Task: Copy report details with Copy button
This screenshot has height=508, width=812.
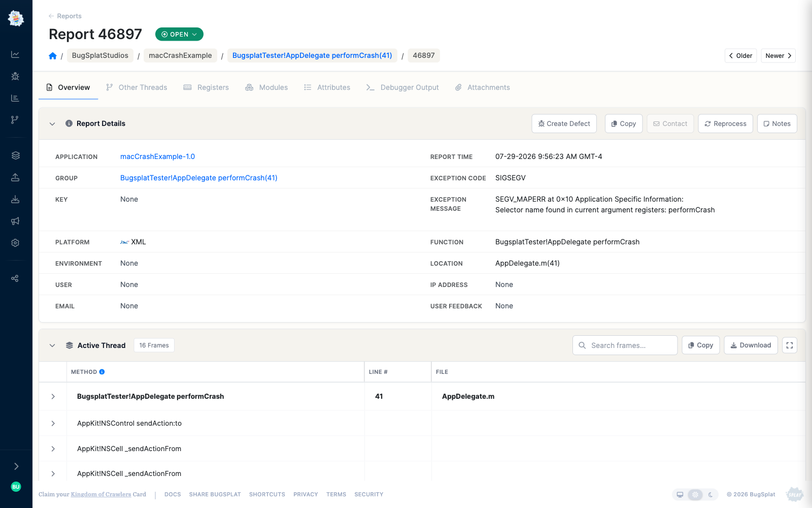Action: click(x=624, y=123)
